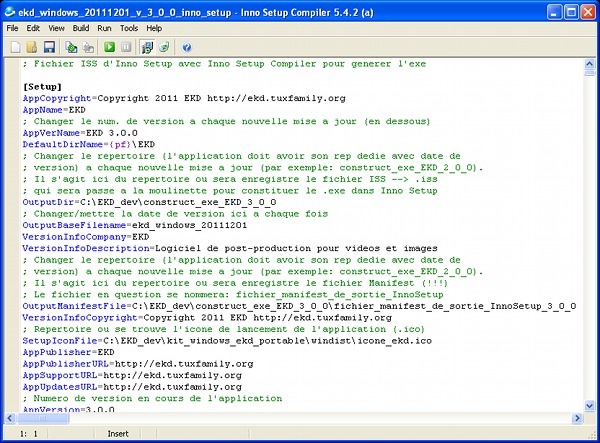The image size is (600, 443).
Task: Click comment 'Changer le num. de version' line
Action: pos(226,121)
